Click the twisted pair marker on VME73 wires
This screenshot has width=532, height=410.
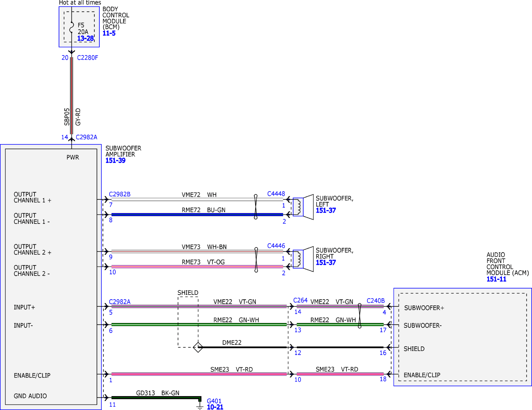(256, 260)
